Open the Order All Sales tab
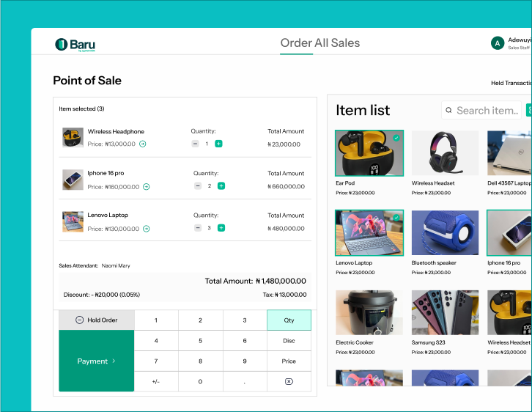Image resolution: width=532 pixels, height=412 pixels. 320,43
